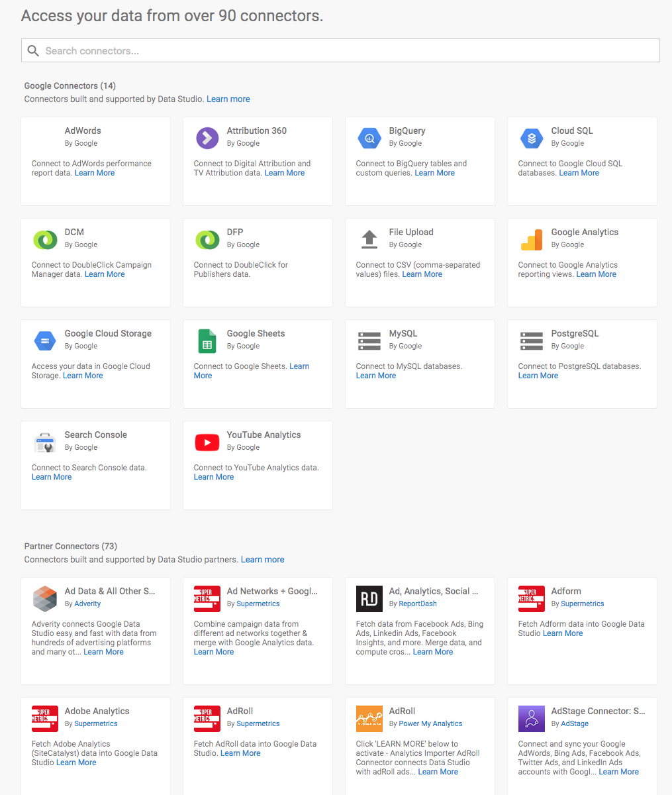
Task: Select the DFP connector title
Action: (x=235, y=232)
